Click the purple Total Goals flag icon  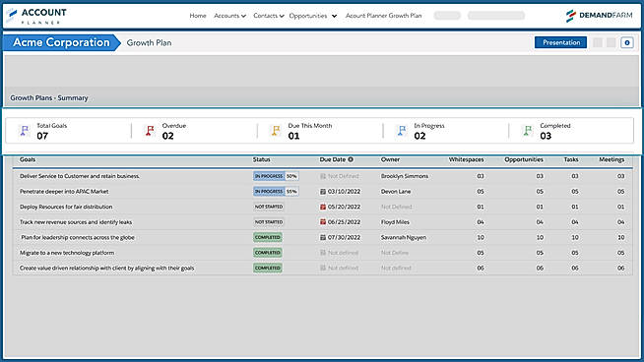pos(25,131)
